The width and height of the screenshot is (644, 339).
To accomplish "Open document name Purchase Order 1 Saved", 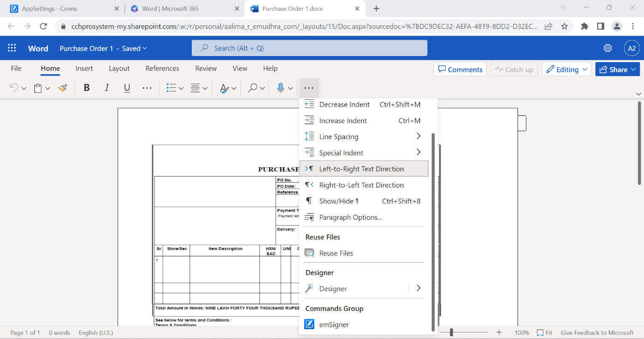I will (103, 49).
